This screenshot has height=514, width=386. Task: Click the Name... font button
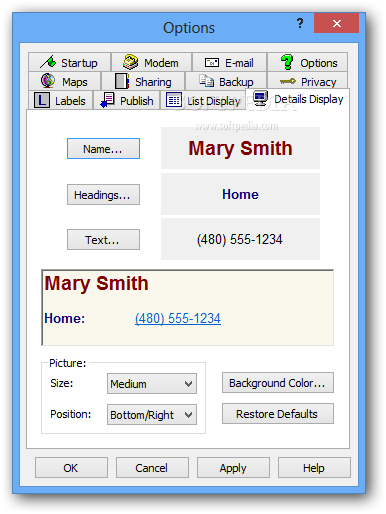click(x=103, y=149)
